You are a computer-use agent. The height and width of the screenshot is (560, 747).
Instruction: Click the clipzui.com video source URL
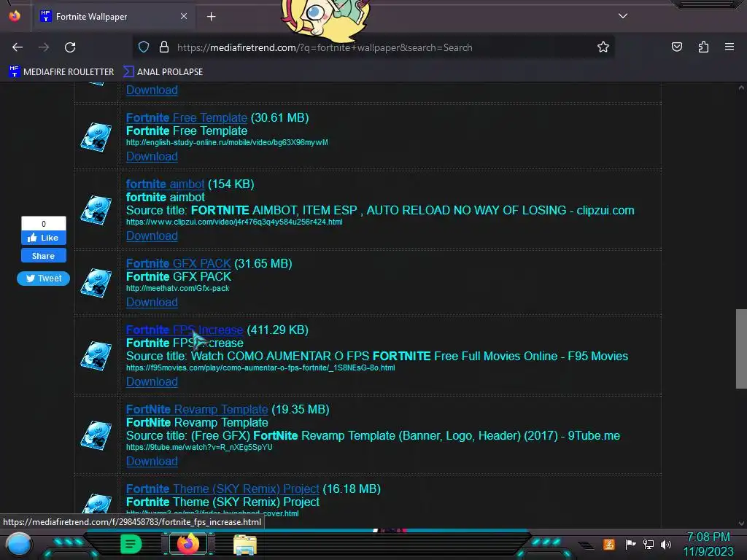tap(234, 222)
